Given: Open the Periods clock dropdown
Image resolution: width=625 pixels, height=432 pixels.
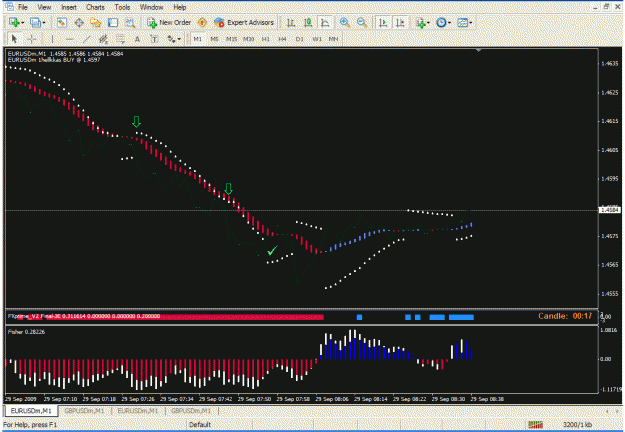Looking at the screenshot, I should pyautogui.click(x=444, y=23).
